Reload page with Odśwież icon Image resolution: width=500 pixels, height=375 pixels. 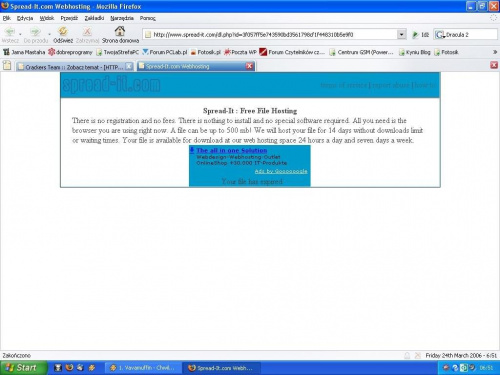63,32
